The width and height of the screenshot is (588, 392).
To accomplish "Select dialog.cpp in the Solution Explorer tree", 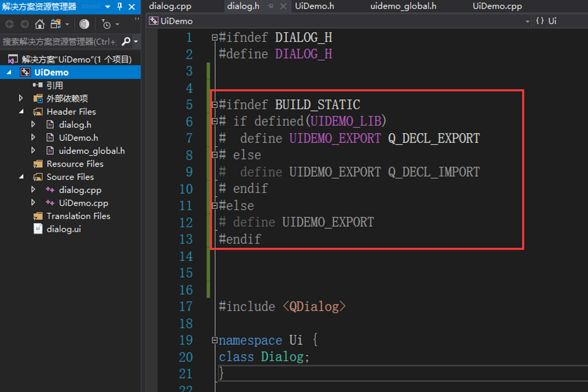I will pyautogui.click(x=80, y=190).
